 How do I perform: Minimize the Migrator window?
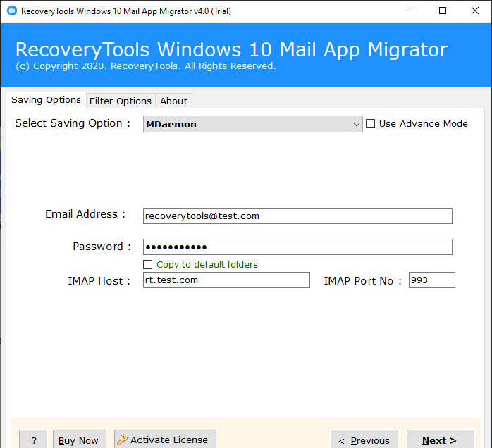(x=411, y=11)
